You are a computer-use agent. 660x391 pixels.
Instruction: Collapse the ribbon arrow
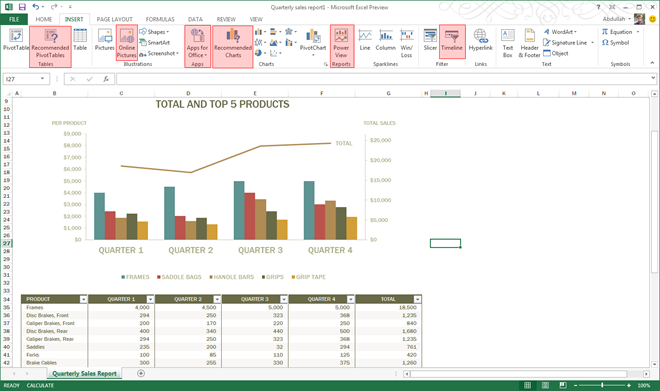tap(652, 63)
